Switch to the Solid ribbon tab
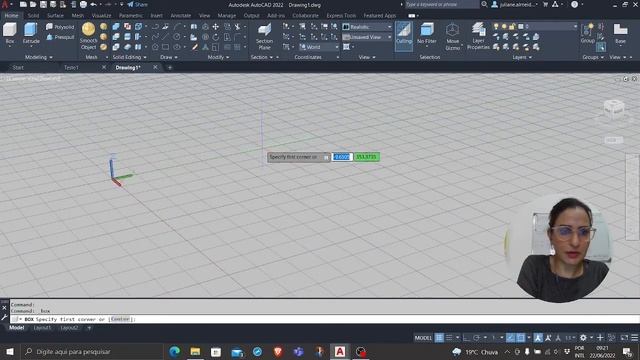The width and height of the screenshot is (640, 360). [x=33, y=16]
